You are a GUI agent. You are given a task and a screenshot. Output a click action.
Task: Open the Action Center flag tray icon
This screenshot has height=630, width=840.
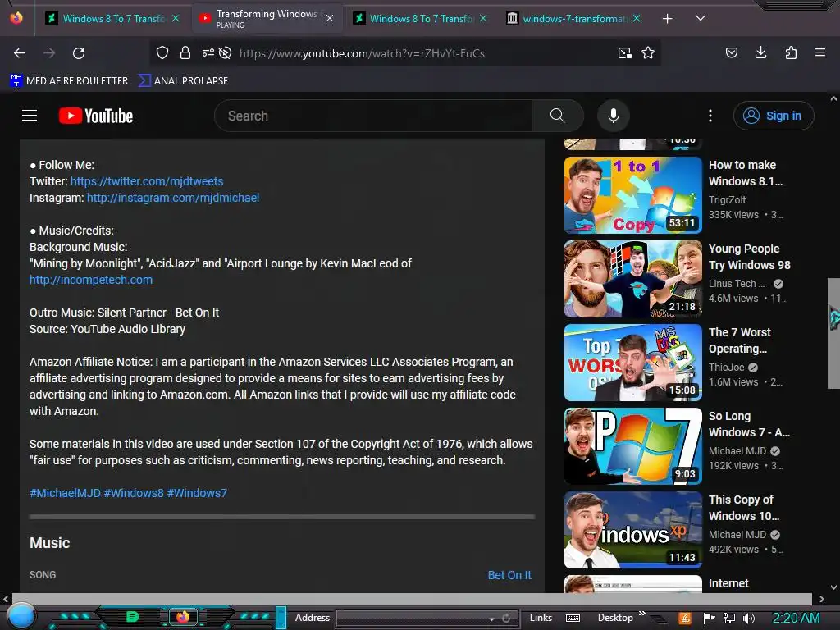pyautogui.click(x=710, y=619)
